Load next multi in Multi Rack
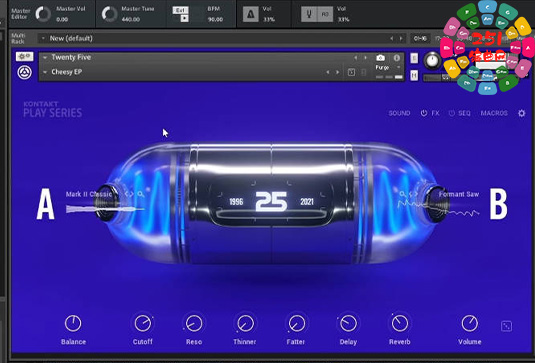Viewport: 535px width, 363px height. coord(401,39)
